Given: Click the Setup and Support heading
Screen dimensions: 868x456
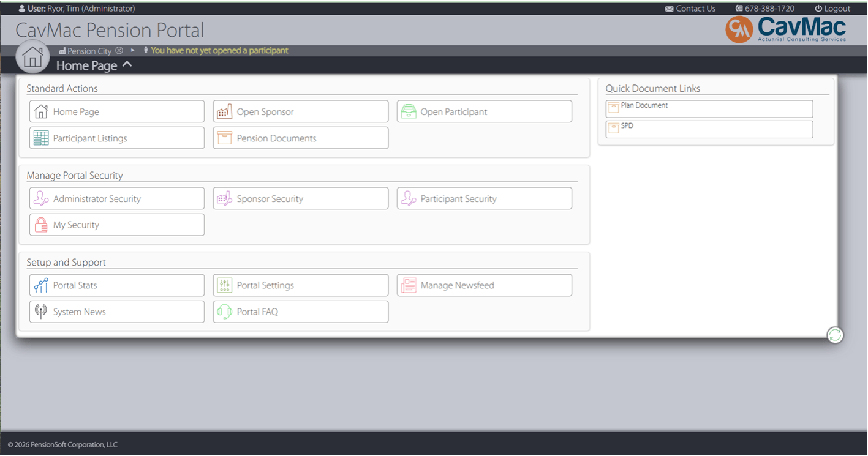Looking at the screenshot, I should pyautogui.click(x=66, y=262).
